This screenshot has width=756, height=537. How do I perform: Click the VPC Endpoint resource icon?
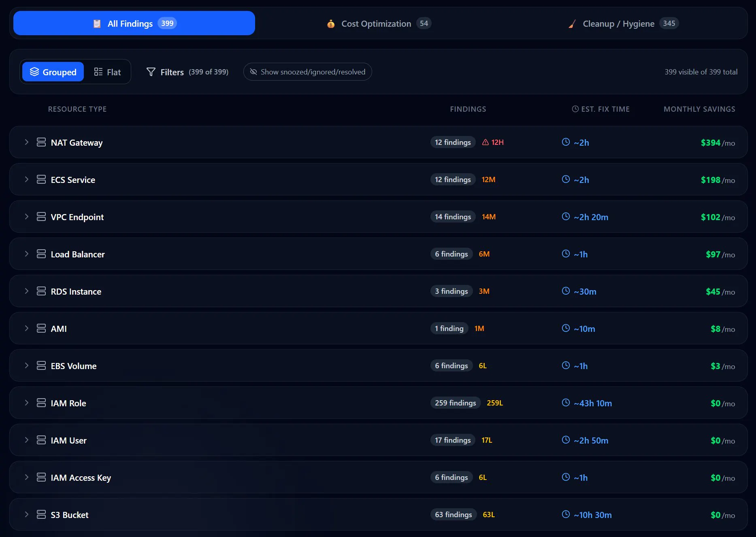point(41,216)
